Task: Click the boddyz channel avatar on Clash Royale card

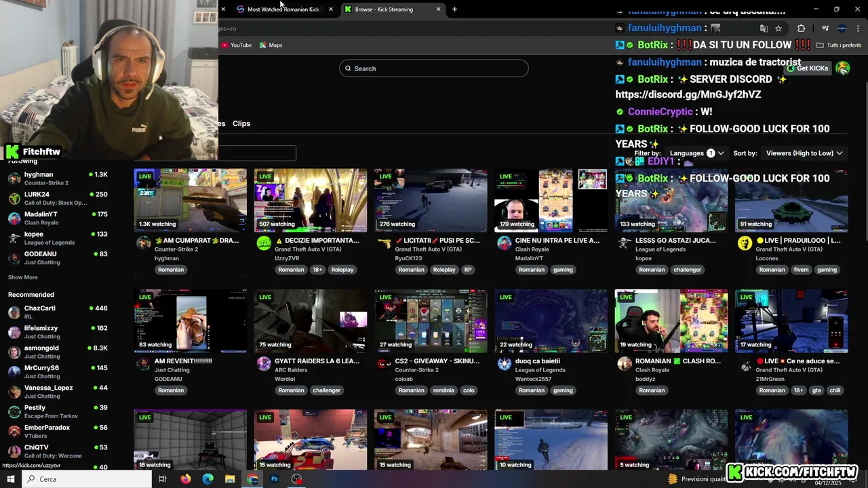Action: (x=625, y=364)
